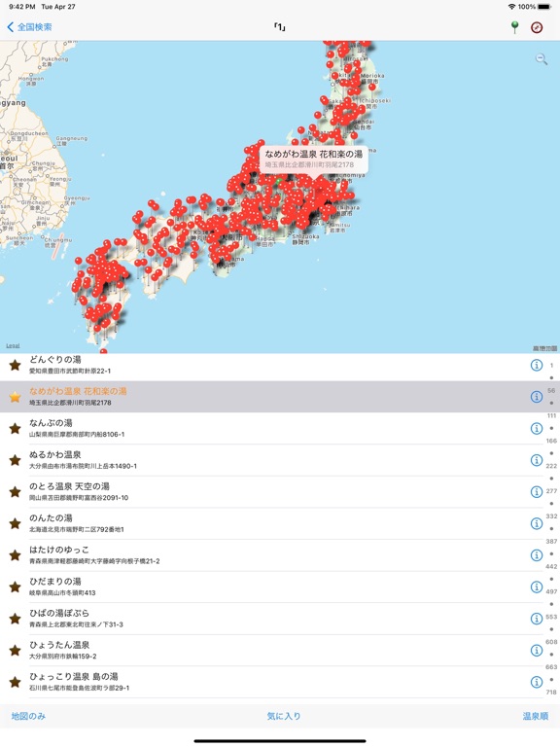Toggle favorite star for ぬるかわ温泉
Image resolution: width=560 pixels, height=747 pixels.
[x=16, y=460]
